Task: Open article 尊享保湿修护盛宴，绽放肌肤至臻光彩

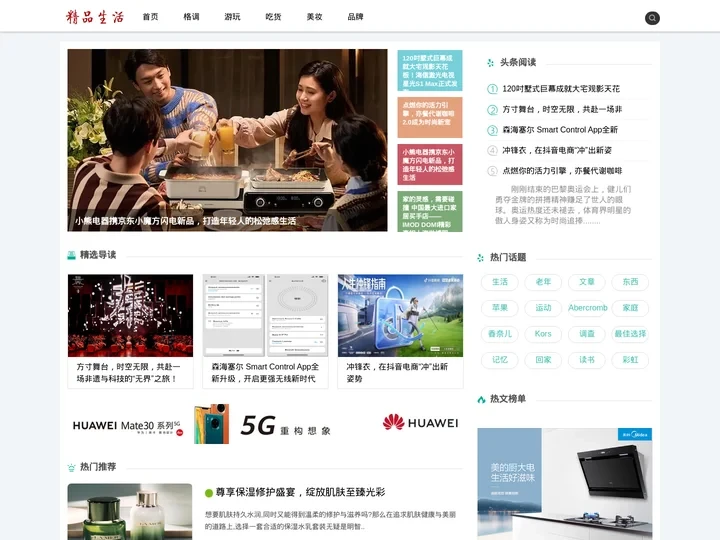Action: (x=300, y=492)
